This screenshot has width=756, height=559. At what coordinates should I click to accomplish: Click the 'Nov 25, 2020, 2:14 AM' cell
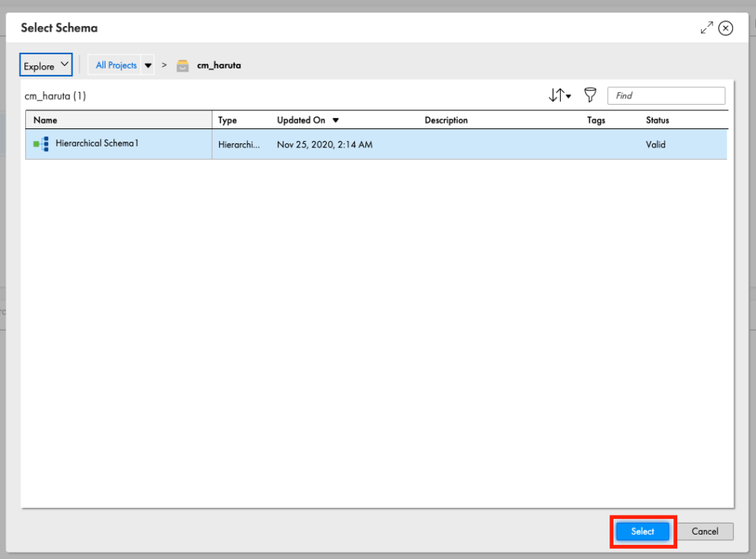(324, 145)
